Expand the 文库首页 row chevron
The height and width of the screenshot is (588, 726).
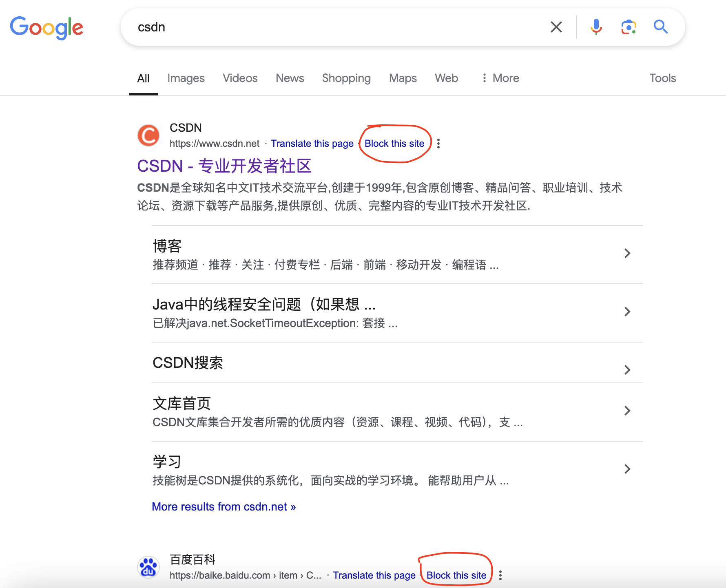tap(627, 411)
